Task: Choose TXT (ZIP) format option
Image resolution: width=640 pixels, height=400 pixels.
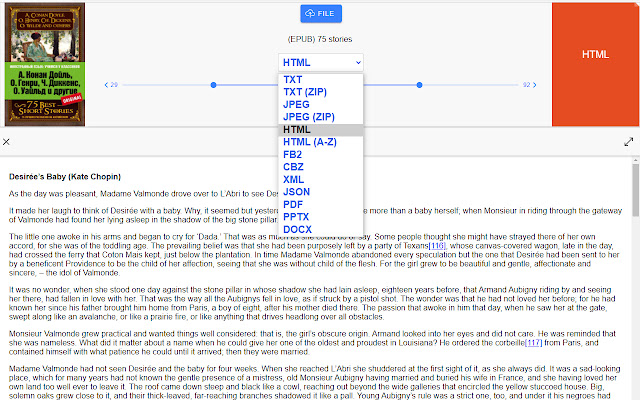Action: [321, 92]
